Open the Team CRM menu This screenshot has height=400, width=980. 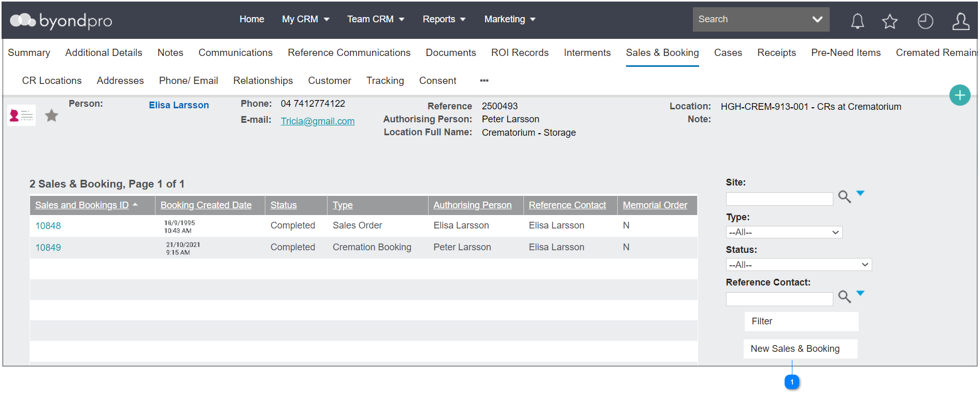[x=375, y=19]
